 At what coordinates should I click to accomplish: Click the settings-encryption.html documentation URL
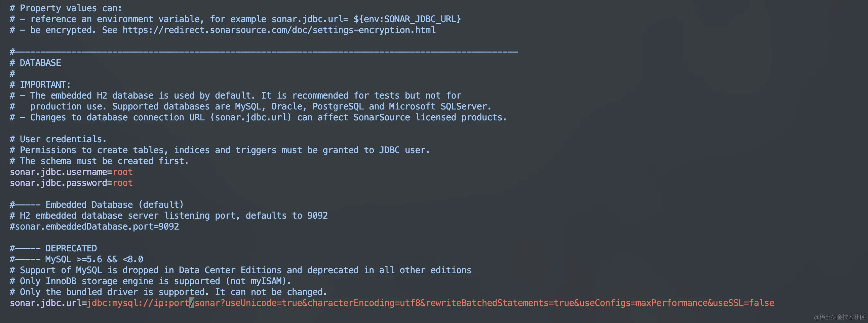[279, 30]
